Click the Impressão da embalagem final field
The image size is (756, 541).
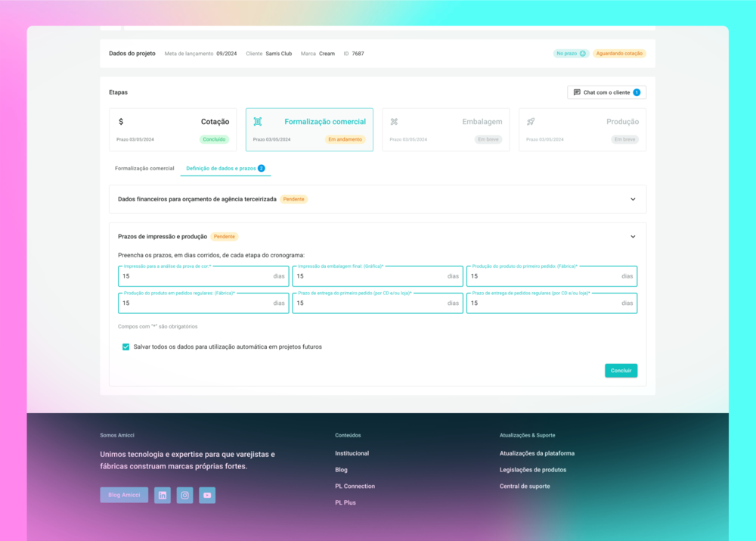click(x=370, y=277)
